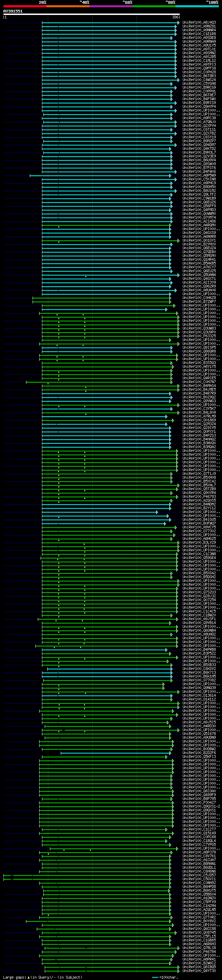Viewport: 222px width, 980px height.
Task: Select the UniRef100_Q5KFI3 entry
Action: [x=199, y=756]
